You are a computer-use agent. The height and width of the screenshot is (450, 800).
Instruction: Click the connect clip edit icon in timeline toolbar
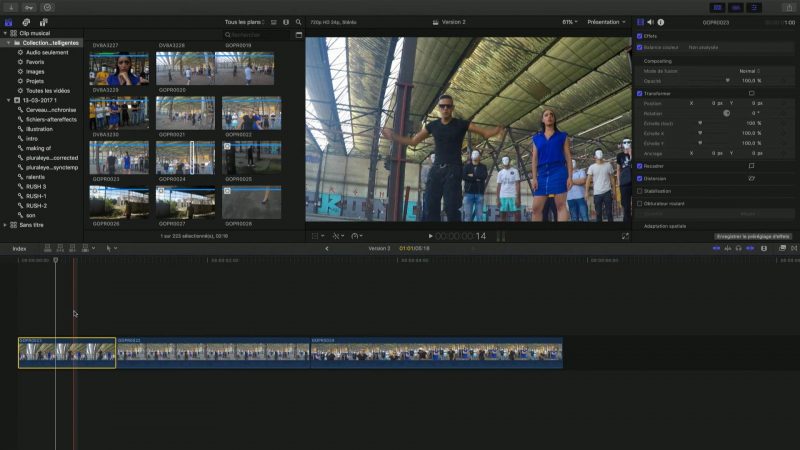pyautogui.click(x=47, y=248)
